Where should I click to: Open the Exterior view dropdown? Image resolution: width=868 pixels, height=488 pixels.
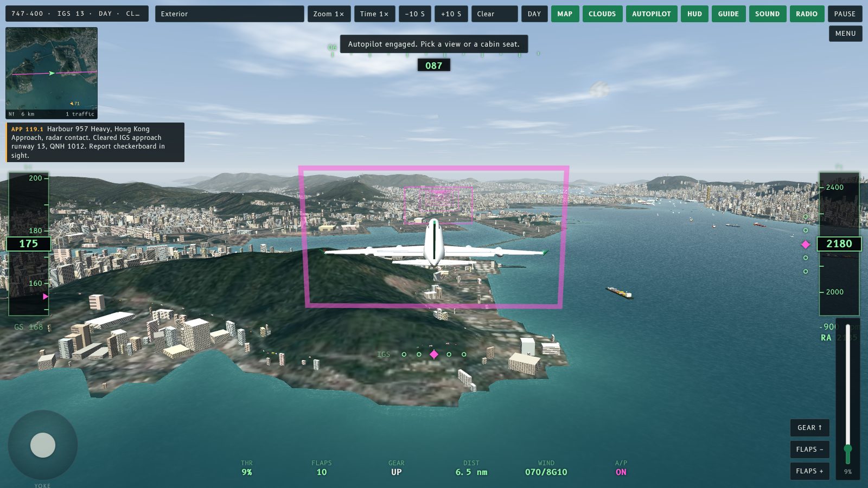[x=229, y=14]
